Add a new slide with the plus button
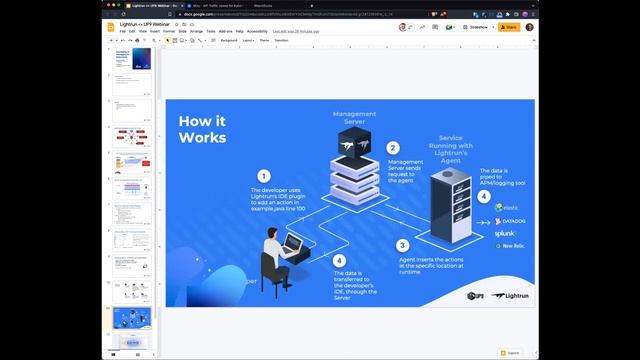 111,40
